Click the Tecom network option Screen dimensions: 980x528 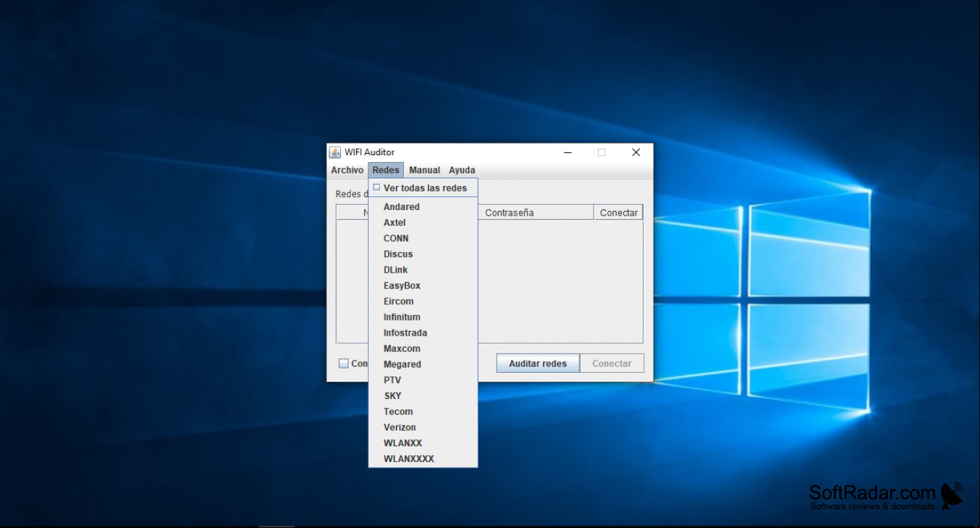423,412
